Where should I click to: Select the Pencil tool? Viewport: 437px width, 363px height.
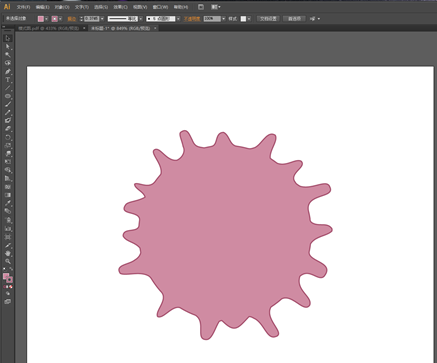[8, 112]
